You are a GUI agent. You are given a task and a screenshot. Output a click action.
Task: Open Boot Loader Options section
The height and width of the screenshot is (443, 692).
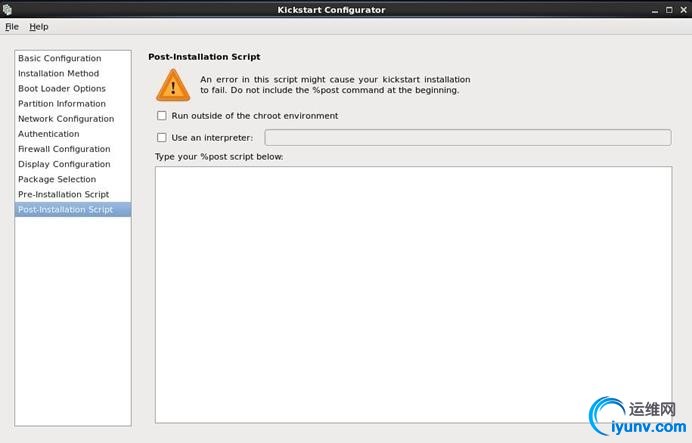coord(73,88)
